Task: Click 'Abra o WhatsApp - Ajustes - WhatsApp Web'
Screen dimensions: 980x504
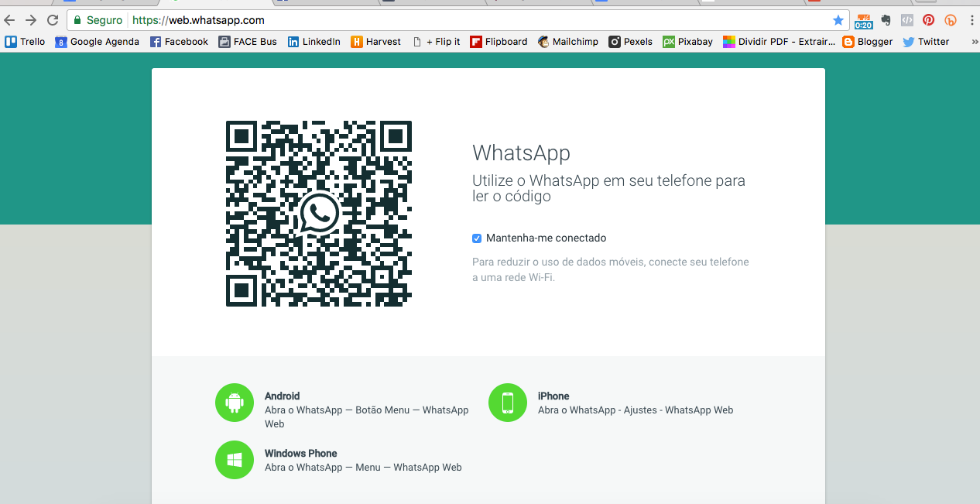Action: pyautogui.click(x=636, y=410)
